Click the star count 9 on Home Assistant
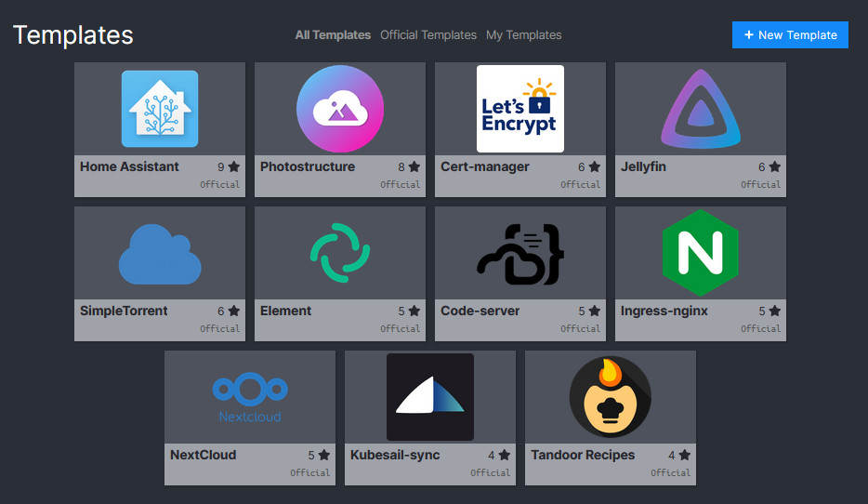The height and width of the screenshot is (504, 868). (221, 166)
